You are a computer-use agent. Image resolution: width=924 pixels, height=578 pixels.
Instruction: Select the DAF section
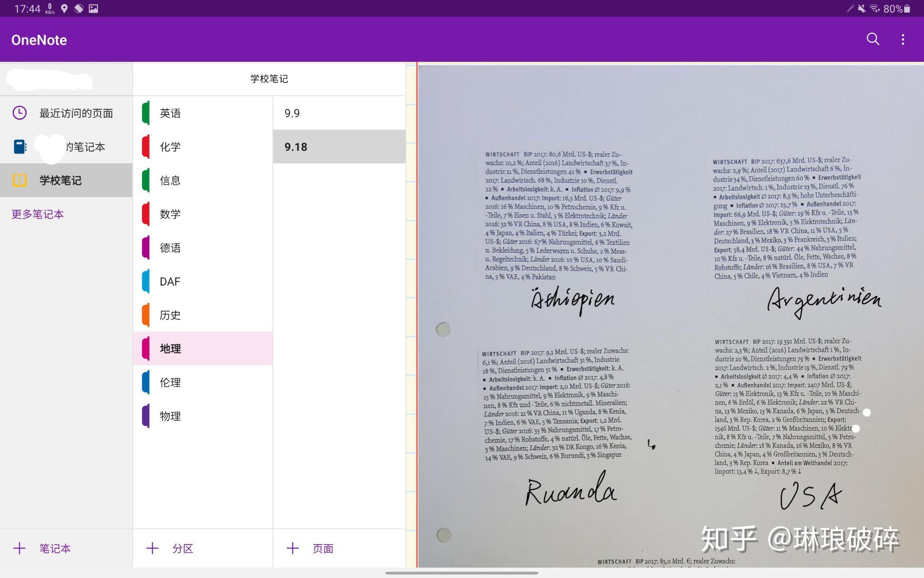170,282
